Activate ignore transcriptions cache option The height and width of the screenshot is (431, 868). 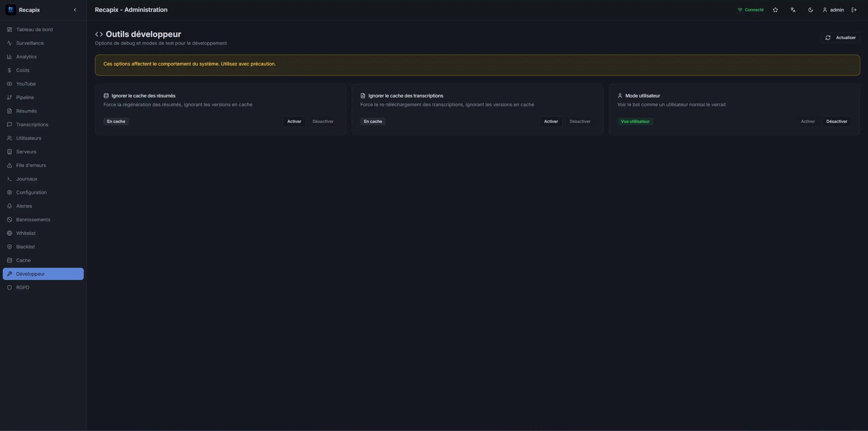551,121
